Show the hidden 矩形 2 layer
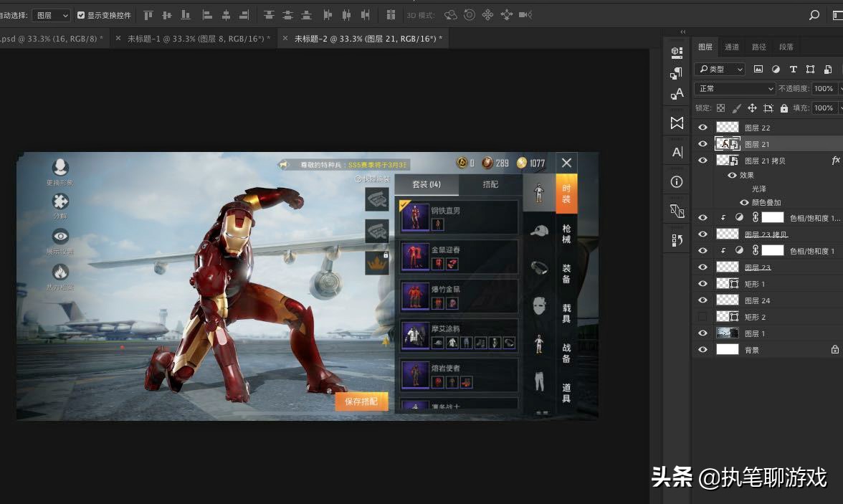 coord(702,317)
